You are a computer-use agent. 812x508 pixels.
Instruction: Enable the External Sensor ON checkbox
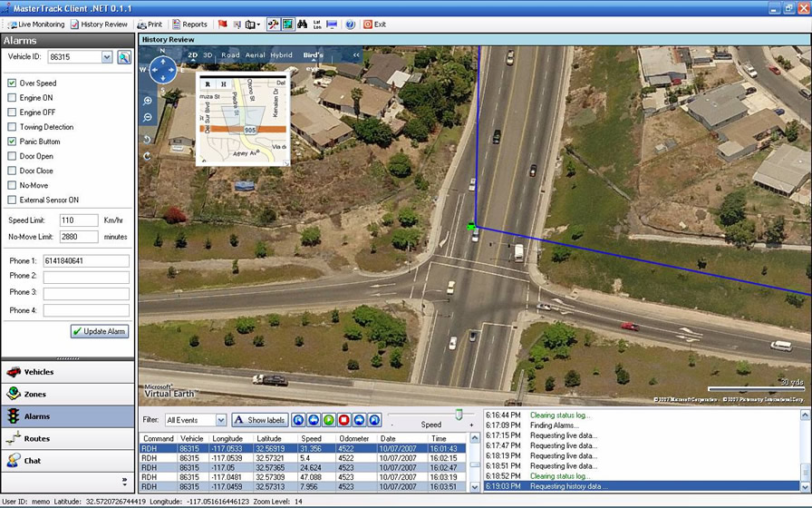pos(12,200)
